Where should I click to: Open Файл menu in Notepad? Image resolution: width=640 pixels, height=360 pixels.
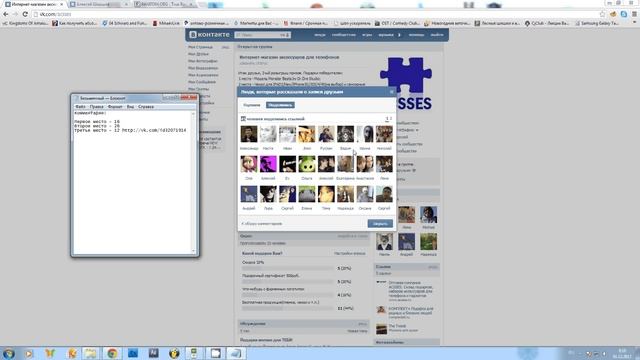click(80, 107)
